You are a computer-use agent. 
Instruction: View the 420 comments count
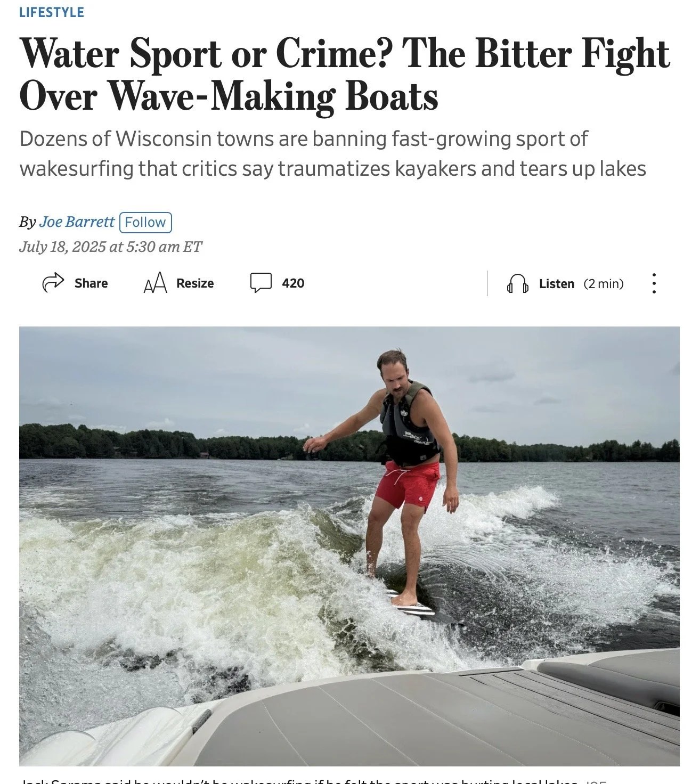pos(293,283)
